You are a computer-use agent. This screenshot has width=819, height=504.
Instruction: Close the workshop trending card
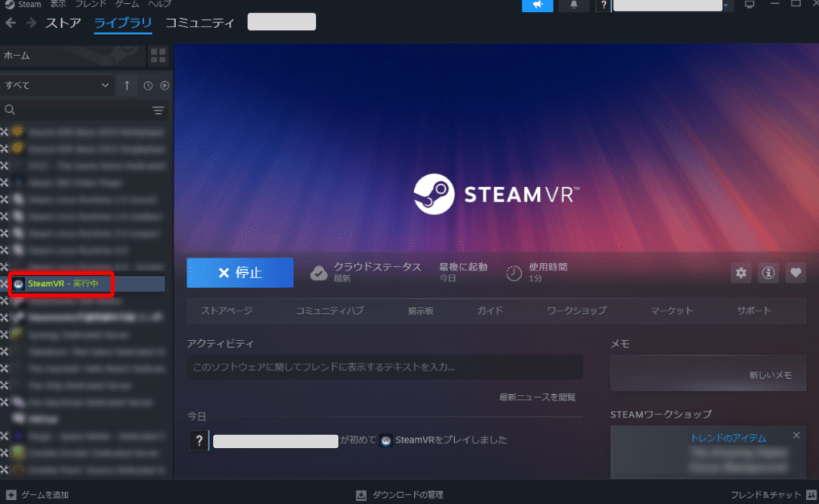[x=796, y=435]
